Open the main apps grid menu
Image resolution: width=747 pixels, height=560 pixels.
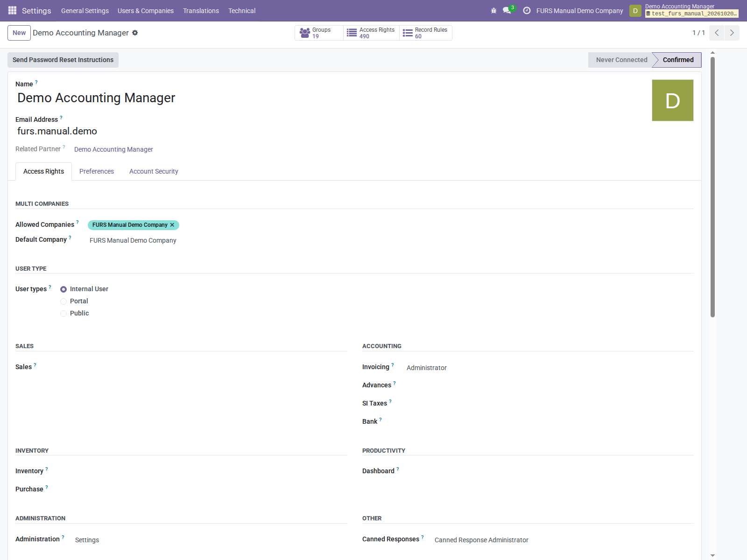pyautogui.click(x=13, y=10)
